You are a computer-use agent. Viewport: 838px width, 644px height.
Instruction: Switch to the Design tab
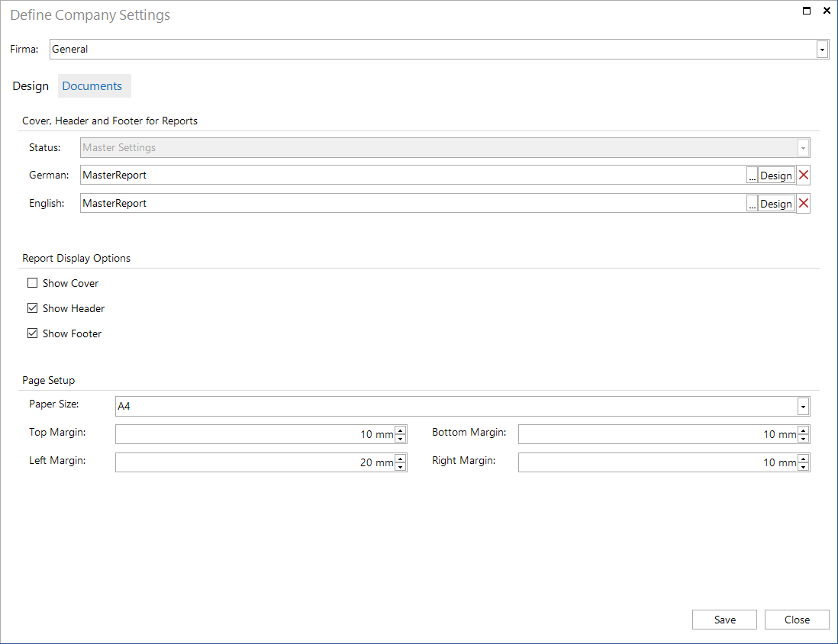[31, 85]
